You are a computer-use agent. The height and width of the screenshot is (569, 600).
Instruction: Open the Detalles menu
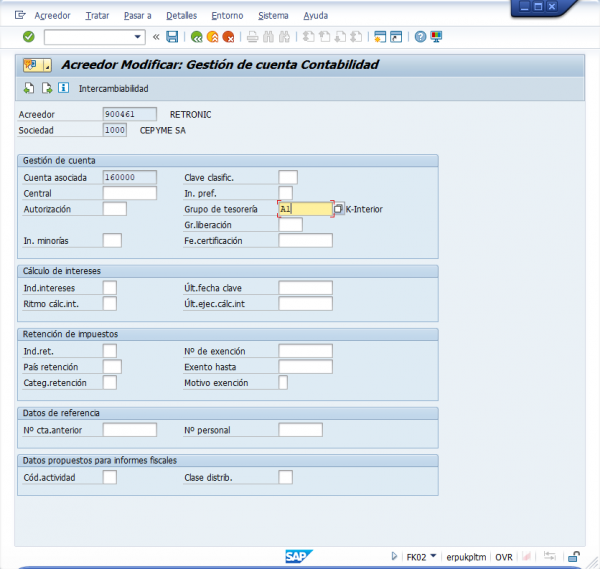point(181,16)
